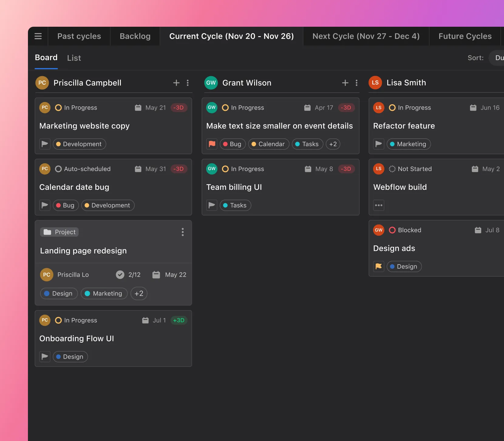Add a new task to Grant Wilson's column

(x=345, y=83)
